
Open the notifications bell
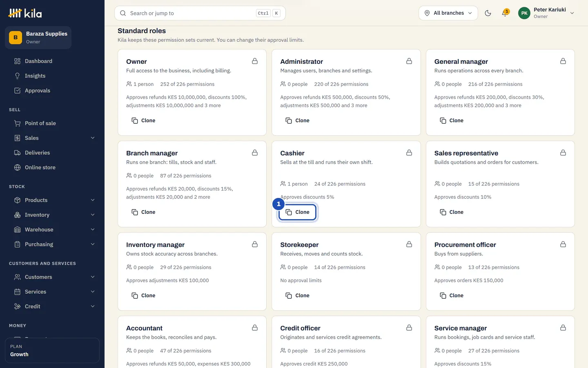[505, 13]
